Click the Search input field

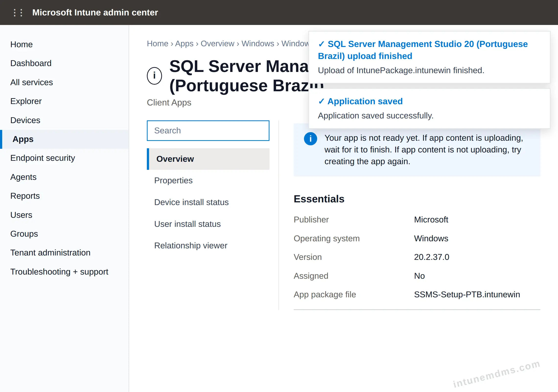pyautogui.click(x=208, y=131)
